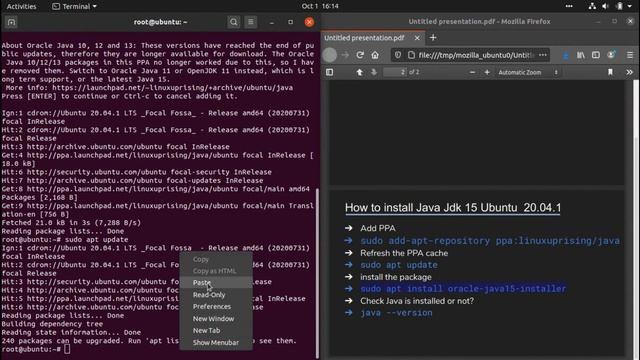The height and width of the screenshot is (360, 640).
Task: Click the terminal vertical scrollbar
Action: [x=318, y=273]
